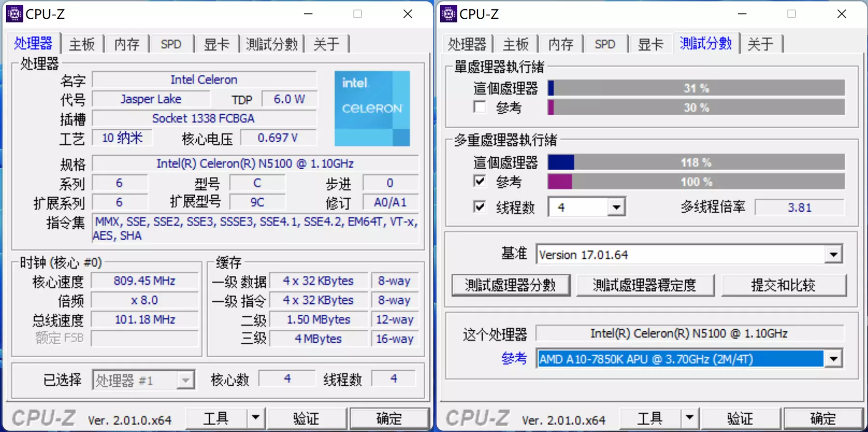
Task: Open reference CPU dropdown AMD A10-7850K
Action: tap(833, 359)
